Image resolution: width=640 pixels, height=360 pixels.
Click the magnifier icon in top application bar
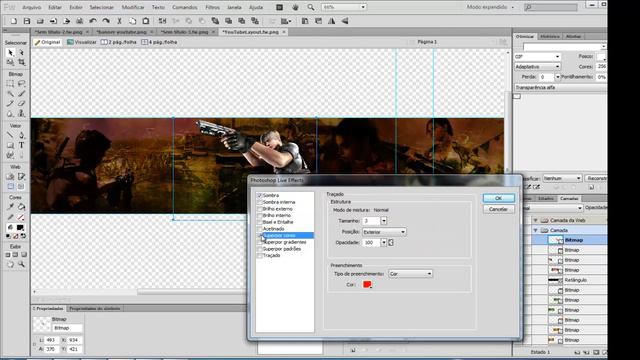[x=311, y=7]
